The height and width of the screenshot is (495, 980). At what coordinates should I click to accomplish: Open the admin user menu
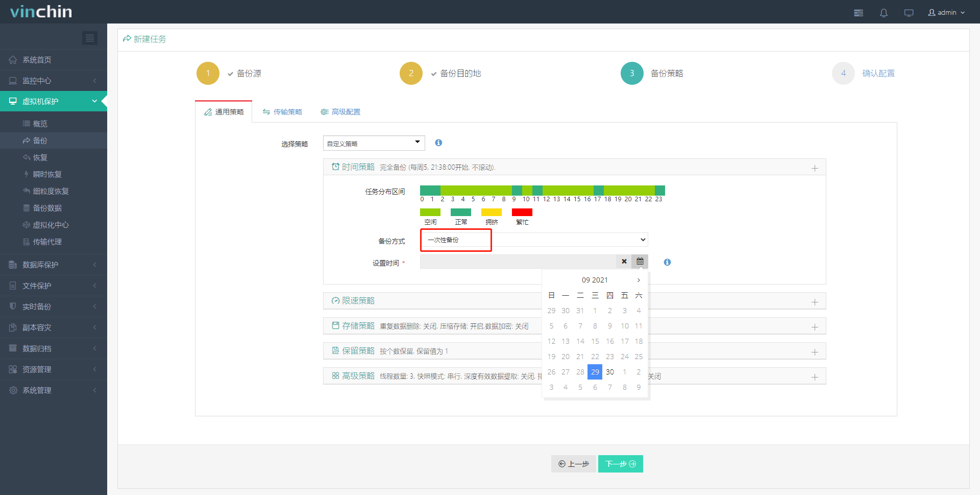946,13
